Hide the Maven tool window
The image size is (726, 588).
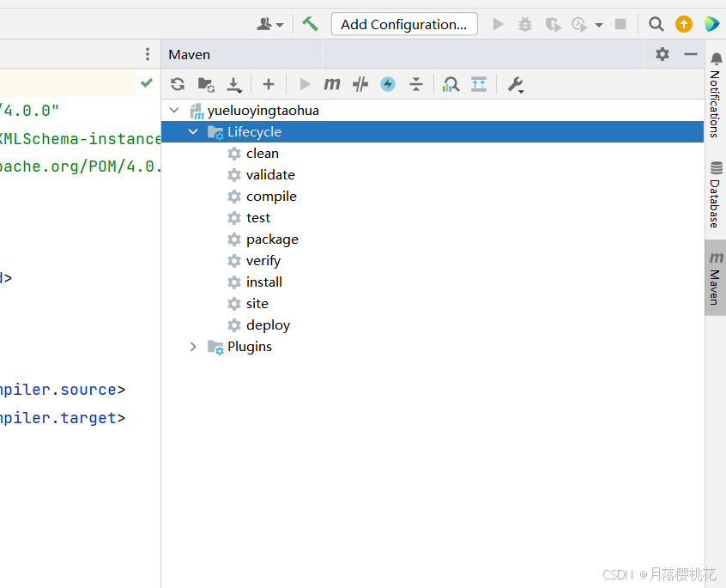coord(691,54)
